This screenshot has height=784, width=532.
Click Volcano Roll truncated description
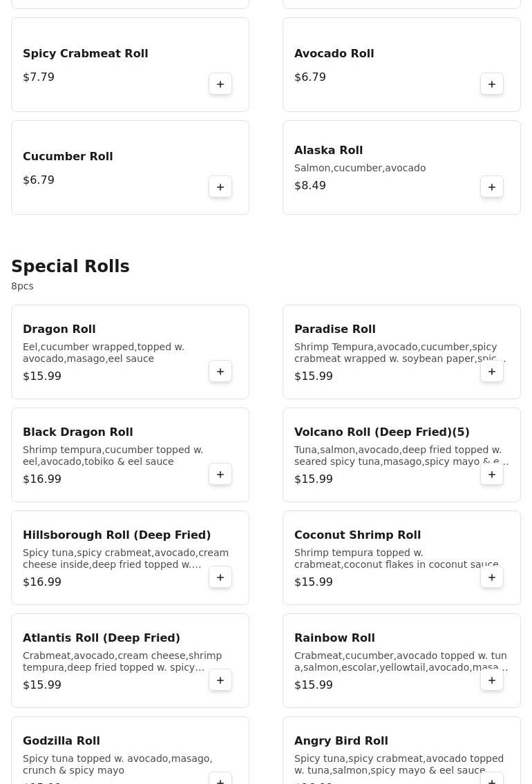401,456
